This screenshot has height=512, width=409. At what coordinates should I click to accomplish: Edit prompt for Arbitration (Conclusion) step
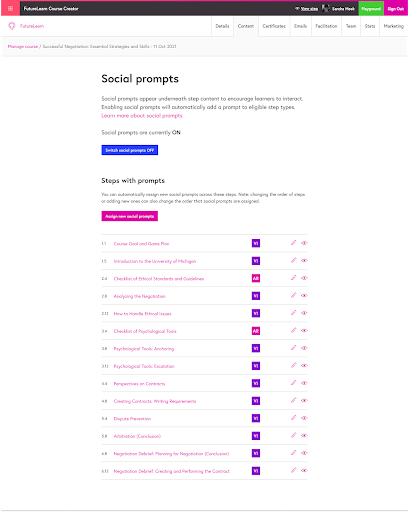click(x=293, y=435)
